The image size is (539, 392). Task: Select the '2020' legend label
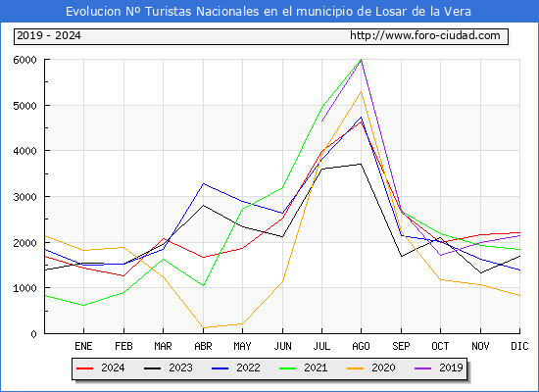(x=383, y=367)
